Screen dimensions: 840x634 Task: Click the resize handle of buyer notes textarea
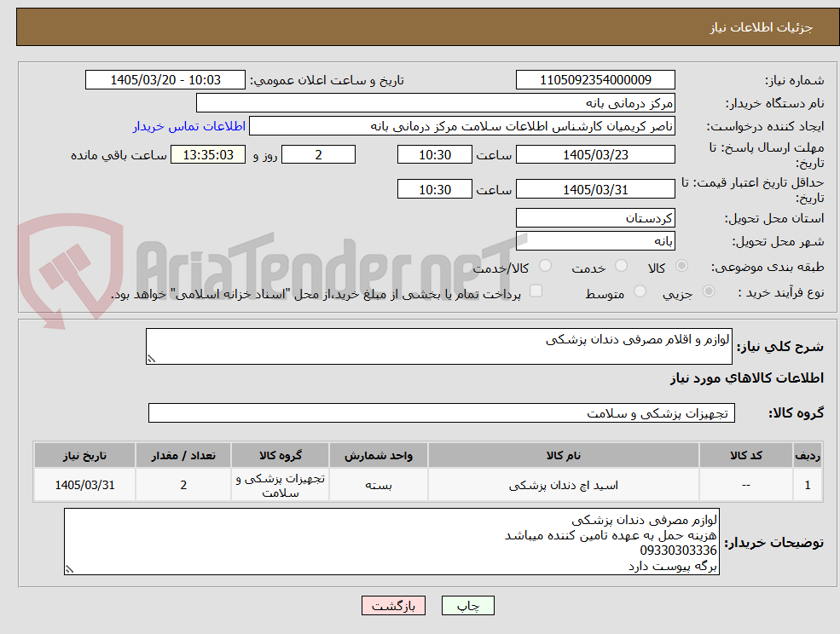(69, 570)
